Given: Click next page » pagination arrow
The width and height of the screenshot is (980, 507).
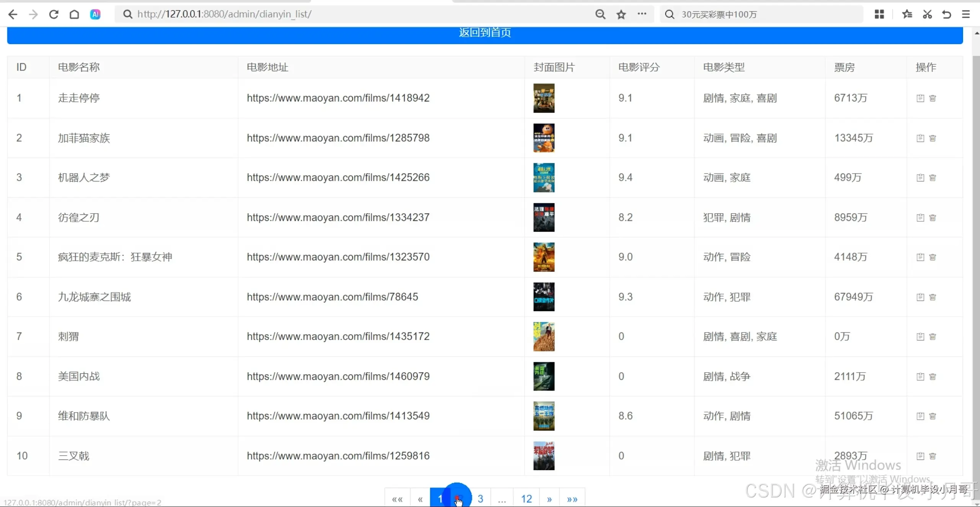Looking at the screenshot, I should 549,499.
